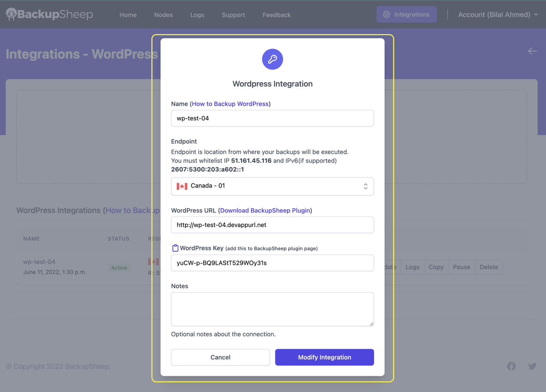Open the Twitter footer icon

point(532,366)
